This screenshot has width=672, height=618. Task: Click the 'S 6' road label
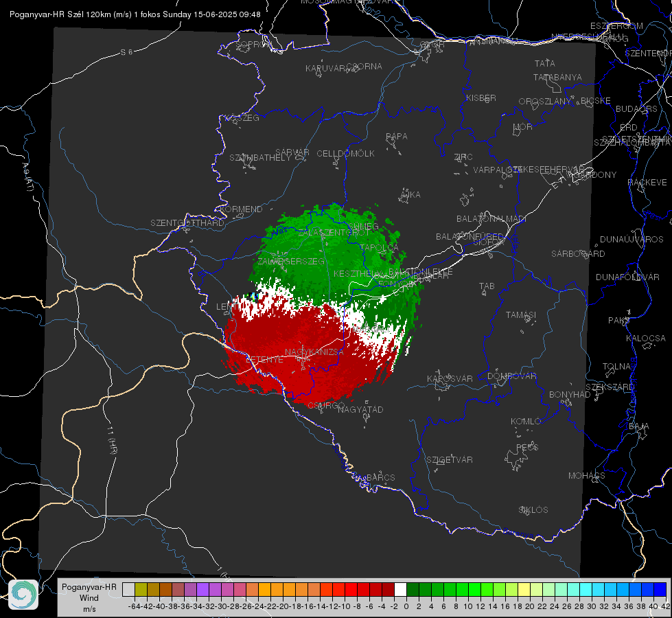[126, 52]
